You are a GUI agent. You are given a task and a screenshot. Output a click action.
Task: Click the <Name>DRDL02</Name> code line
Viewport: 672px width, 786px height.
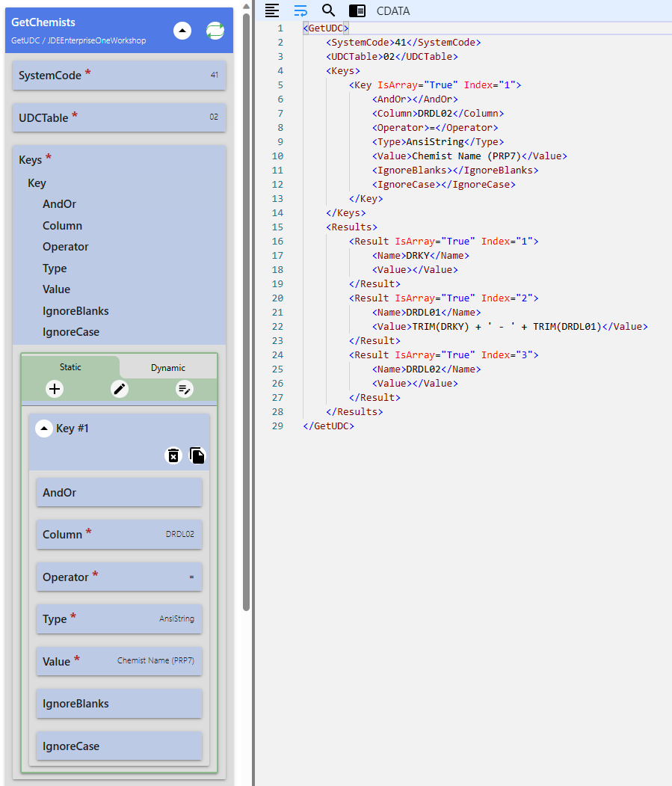[427, 369]
